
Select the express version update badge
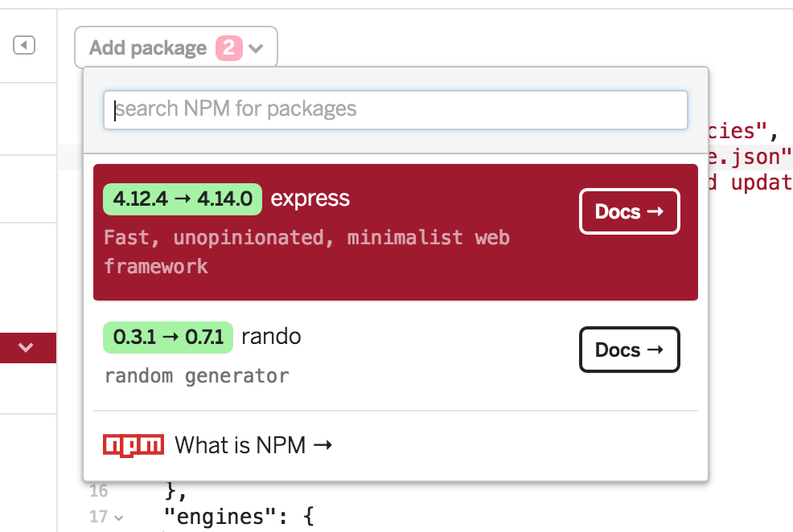pyautogui.click(x=183, y=199)
